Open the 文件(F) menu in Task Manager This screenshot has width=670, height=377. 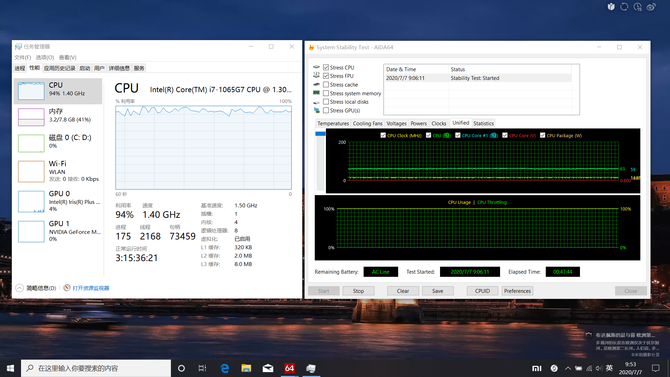click(x=22, y=57)
